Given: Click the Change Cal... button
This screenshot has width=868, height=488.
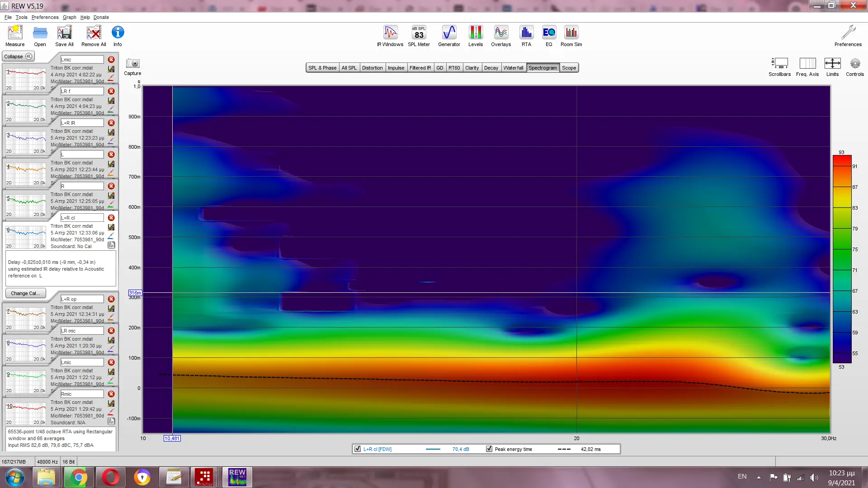Looking at the screenshot, I should (25, 293).
